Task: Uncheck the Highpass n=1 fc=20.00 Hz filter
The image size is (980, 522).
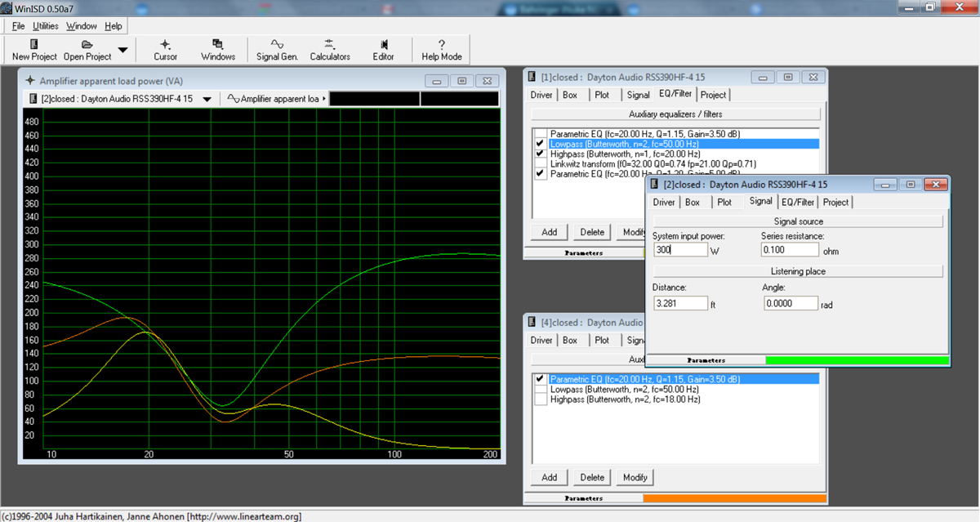Action: point(540,154)
